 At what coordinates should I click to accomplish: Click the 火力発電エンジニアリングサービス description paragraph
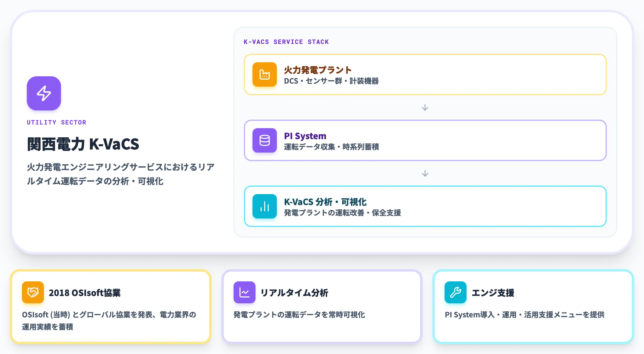tap(121, 174)
